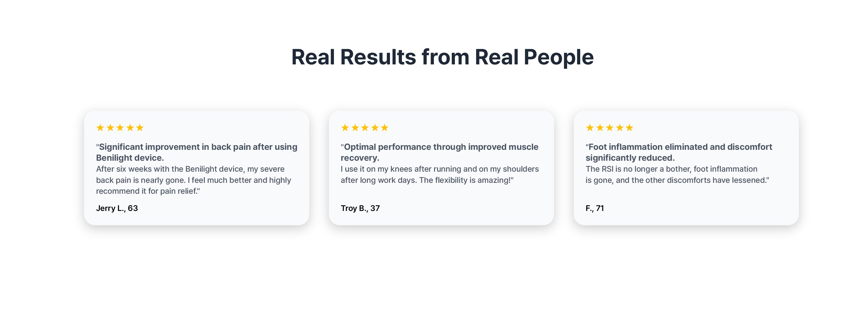Click the 'Optimal performance through improved muscle recovery' headline

pos(439,152)
